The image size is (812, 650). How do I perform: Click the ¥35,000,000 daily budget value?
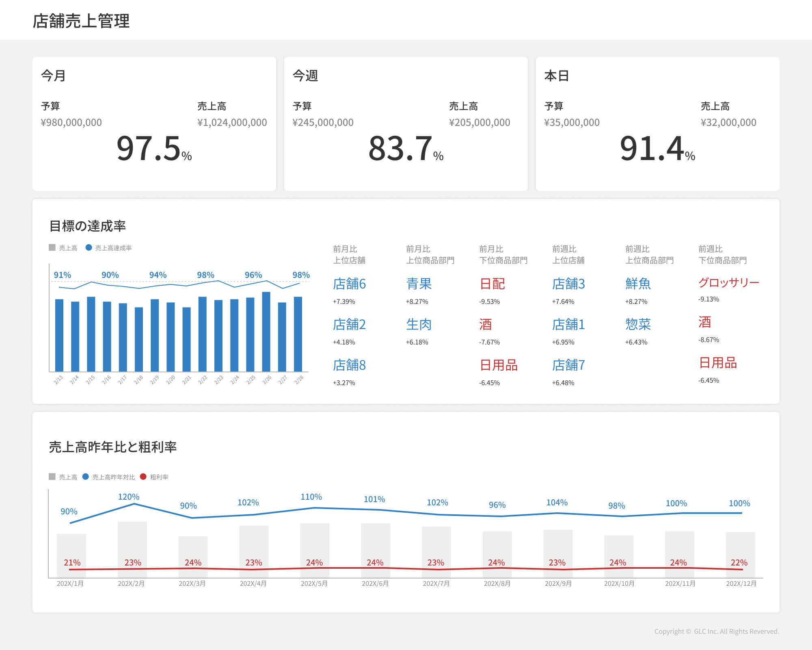572,122
